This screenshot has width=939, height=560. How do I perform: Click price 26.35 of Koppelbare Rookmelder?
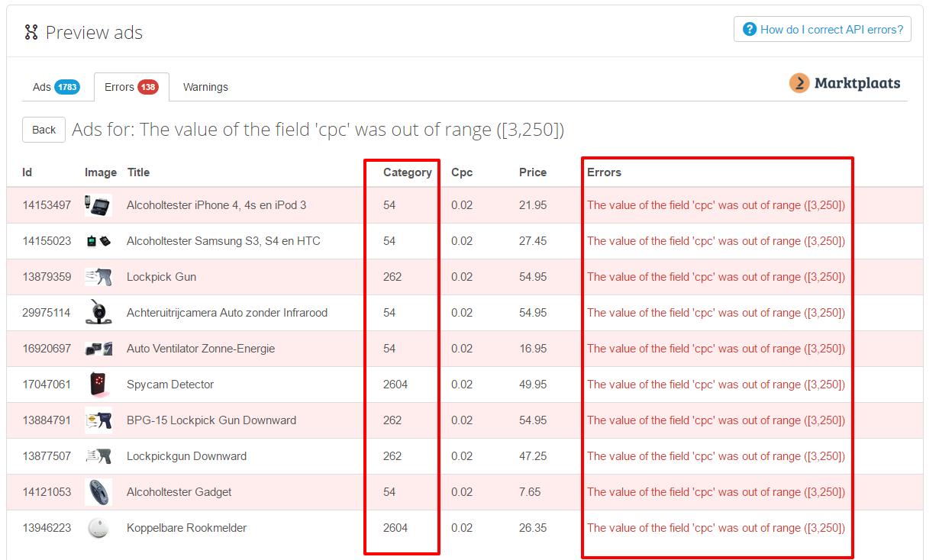533,528
